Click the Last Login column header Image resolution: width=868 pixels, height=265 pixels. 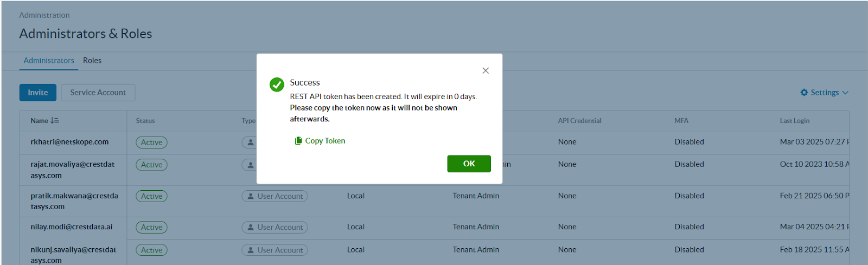coord(795,121)
